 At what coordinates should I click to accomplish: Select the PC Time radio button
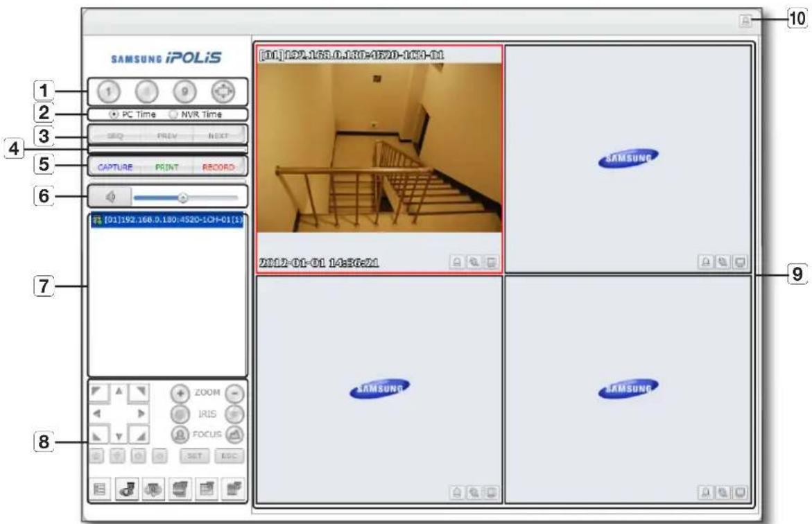pos(114,114)
